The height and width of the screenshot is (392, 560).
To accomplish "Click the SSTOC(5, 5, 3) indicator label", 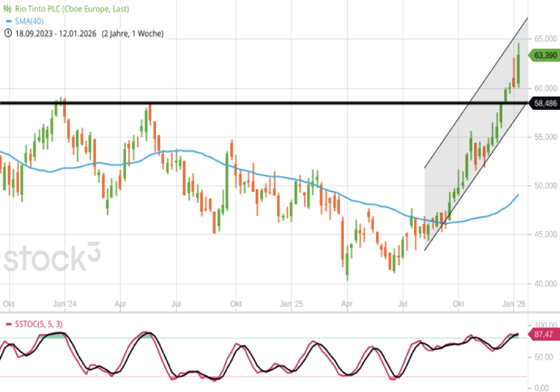I will pos(39,324).
